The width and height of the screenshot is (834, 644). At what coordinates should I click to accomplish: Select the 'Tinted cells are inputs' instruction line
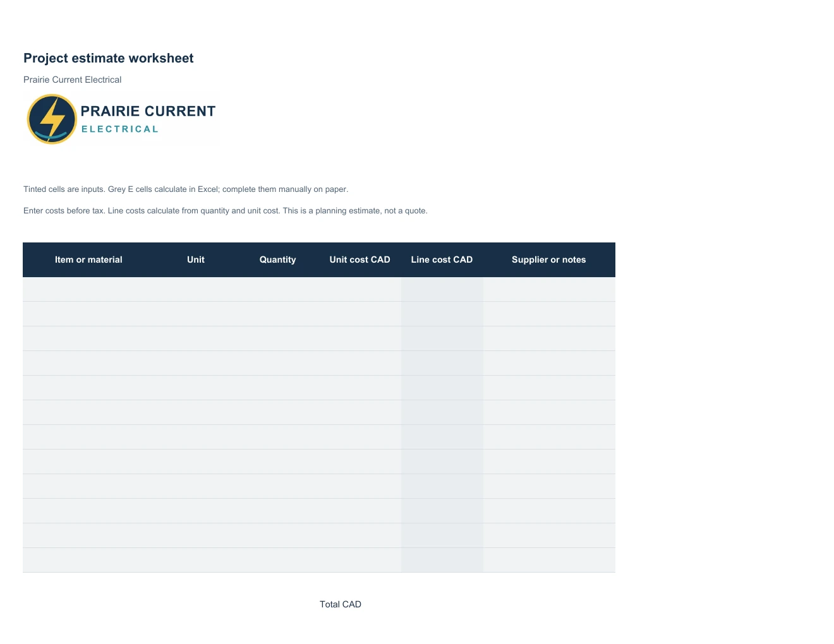pyautogui.click(x=186, y=189)
